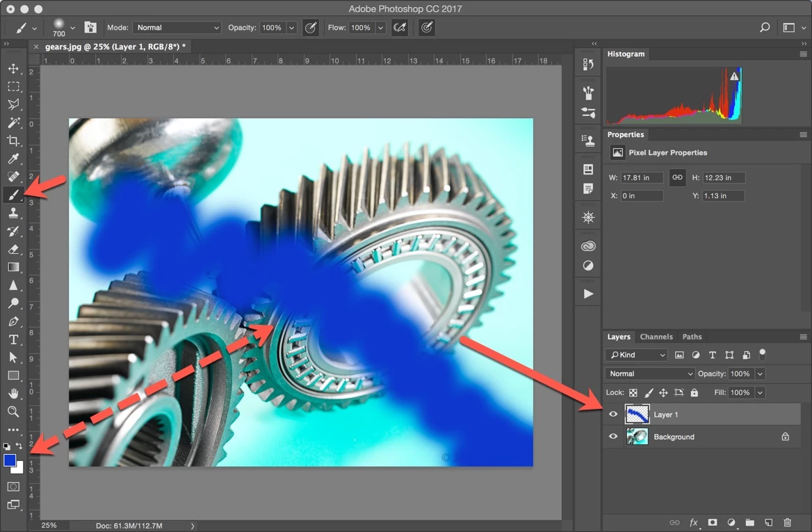
Task: Toggle lock image pixels
Action: pyautogui.click(x=649, y=393)
